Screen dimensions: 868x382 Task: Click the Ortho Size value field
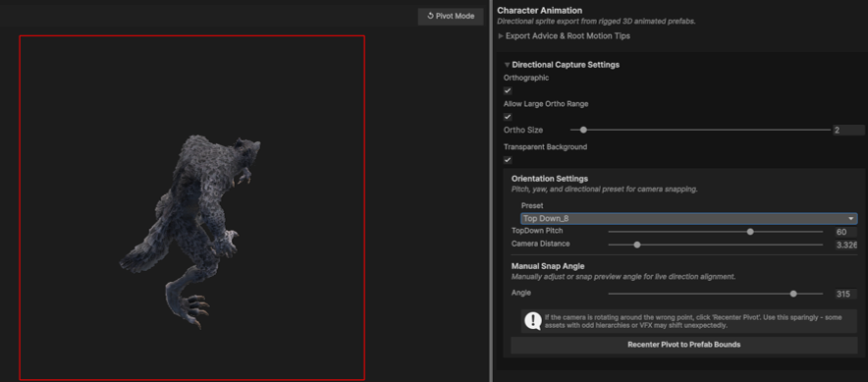(x=848, y=130)
